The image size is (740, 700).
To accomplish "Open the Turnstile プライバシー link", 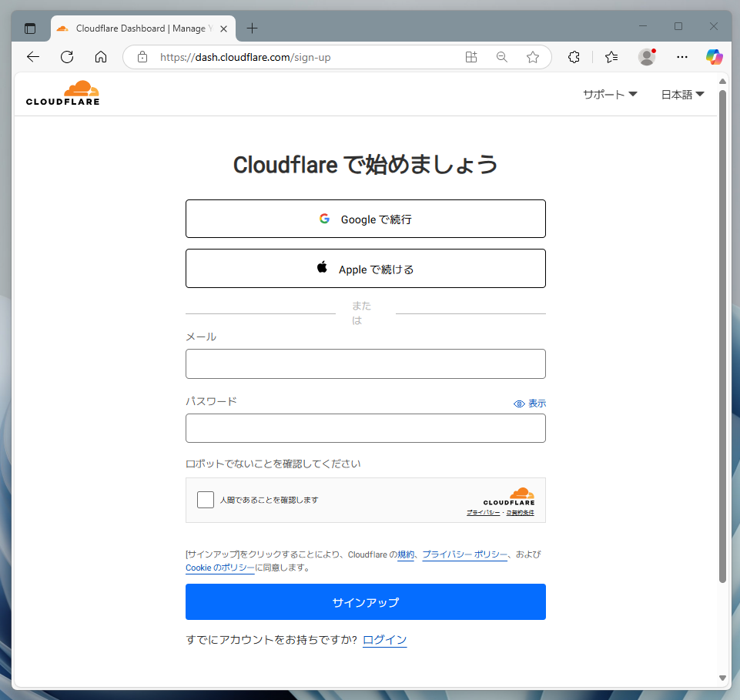I will [x=483, y=513].
